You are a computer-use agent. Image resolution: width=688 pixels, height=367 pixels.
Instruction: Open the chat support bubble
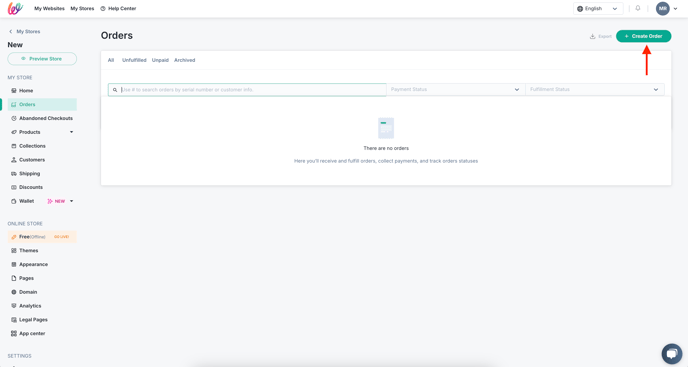(x=672, y=353)
